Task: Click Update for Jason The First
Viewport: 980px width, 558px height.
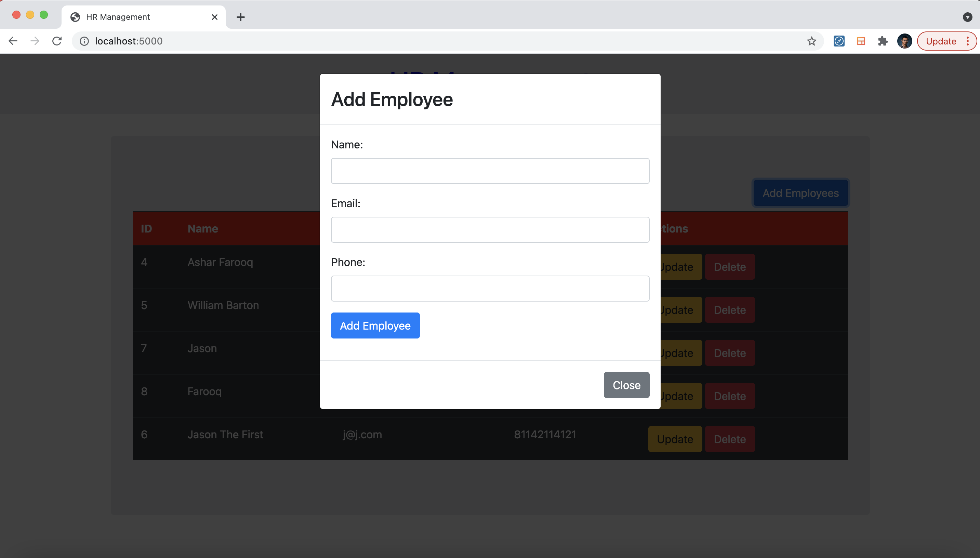Action: click(x=675, y=439)
